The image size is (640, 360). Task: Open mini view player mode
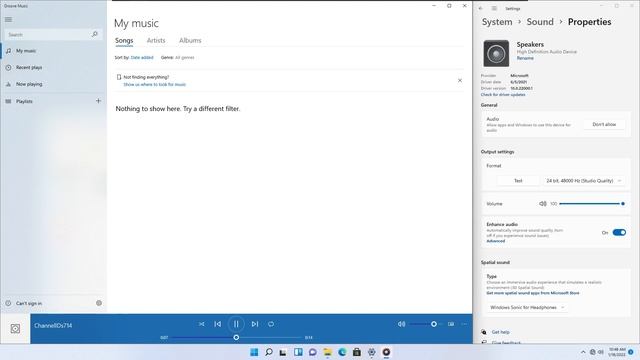(451, 324)
